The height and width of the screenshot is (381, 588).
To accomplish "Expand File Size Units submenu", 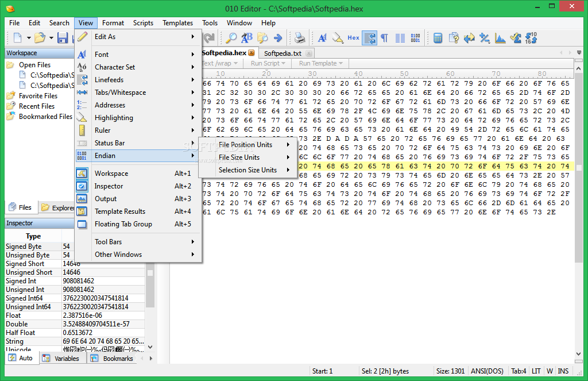I will point(248,157).
